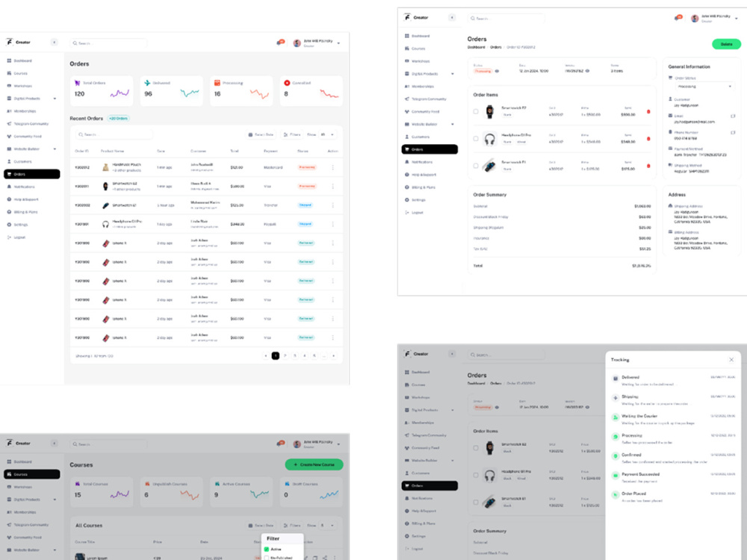Click the Logout icon in the Orders list sidebar
This screenshot has width=747, height=560.
[x=9, y=237]
